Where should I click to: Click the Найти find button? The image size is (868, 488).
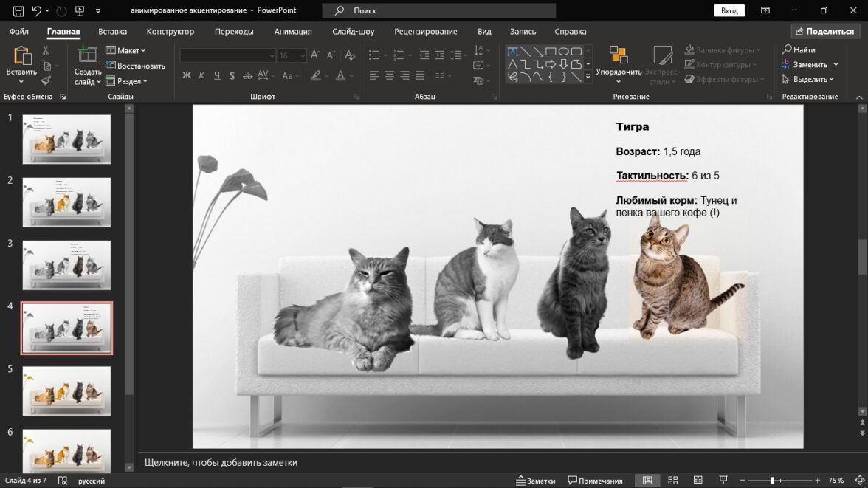[799, 50]
